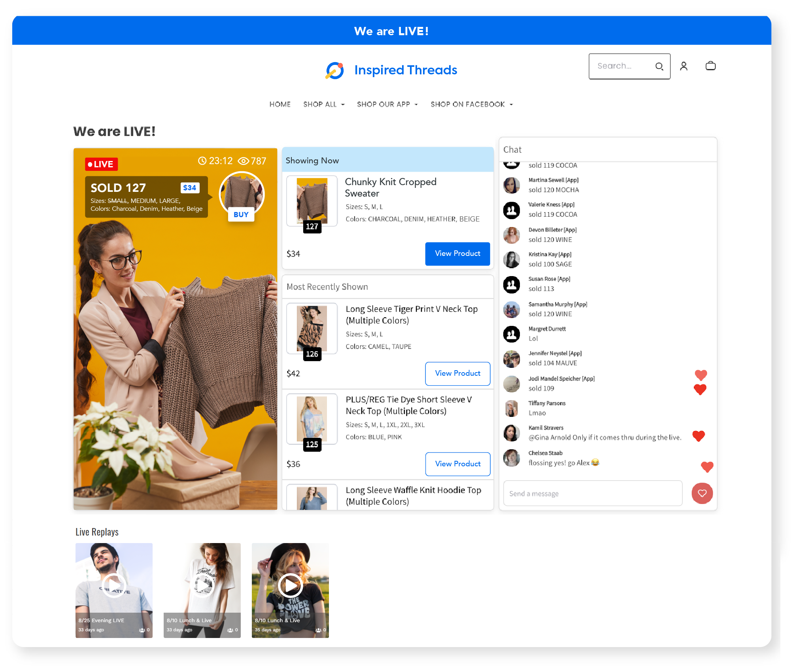Expand the SHOP OUR APP dropdown
Image resolution: width=797 pixels, height=672 pixels.
click(387, 104)
